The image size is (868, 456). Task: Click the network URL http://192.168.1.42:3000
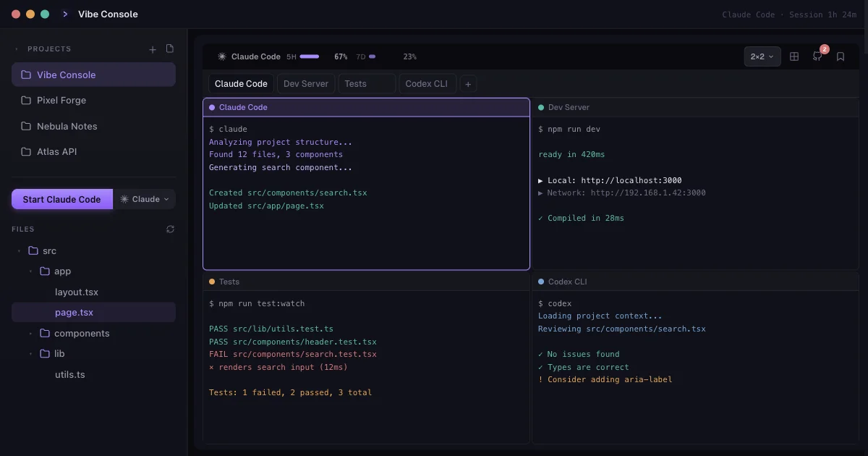[x=648, y=193]
